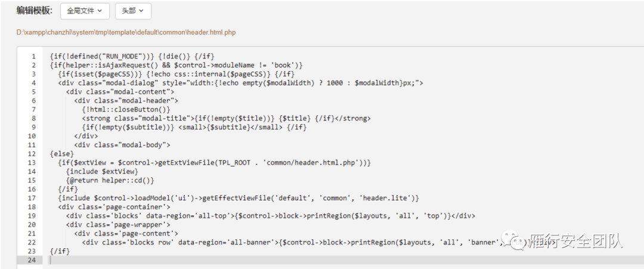Click the helper::cd() return statement

tap(110, 180)
